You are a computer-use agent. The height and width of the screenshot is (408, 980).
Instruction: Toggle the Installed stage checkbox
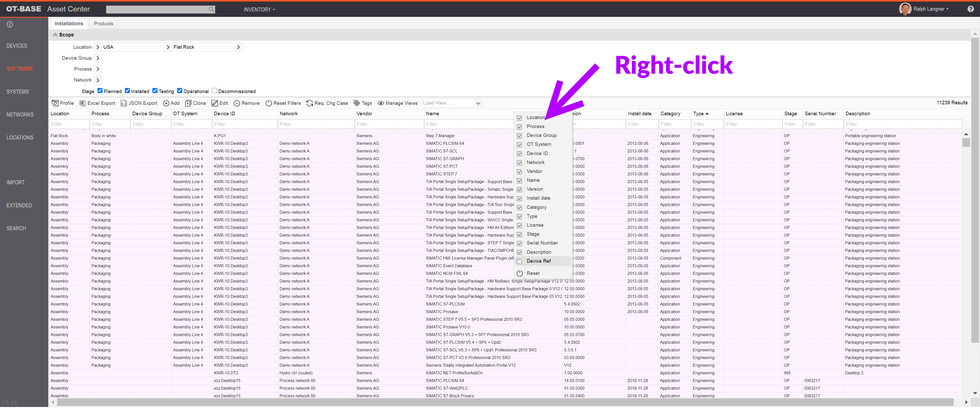pyautogui.click(x=127, y=91)
